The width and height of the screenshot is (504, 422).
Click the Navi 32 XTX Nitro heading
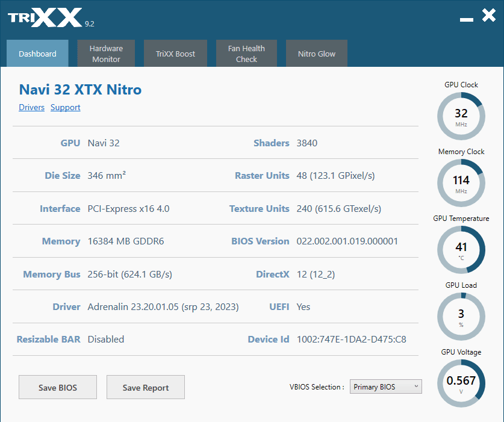[x=80, y=89]
